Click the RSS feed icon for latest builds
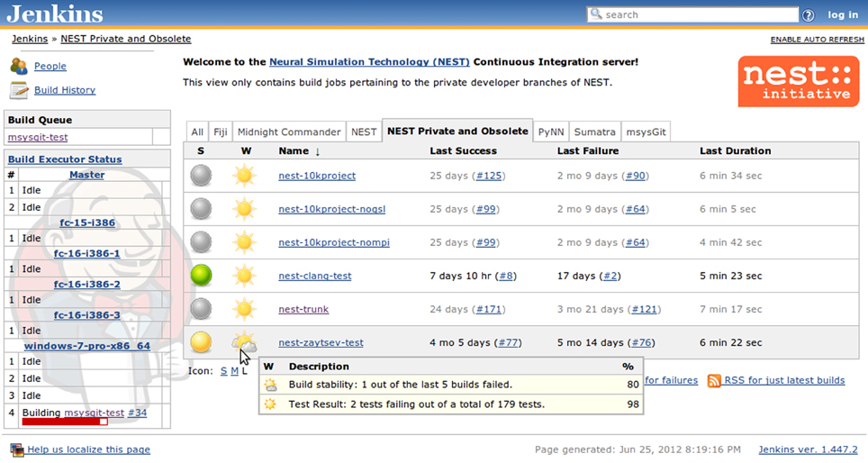Screen dimensions: 868x463 click(x=714, y=380)
